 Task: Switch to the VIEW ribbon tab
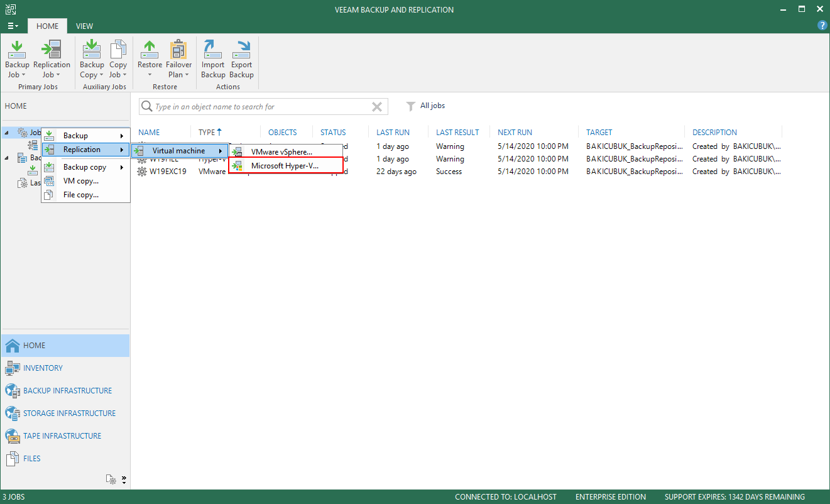(x=84, y=26)
